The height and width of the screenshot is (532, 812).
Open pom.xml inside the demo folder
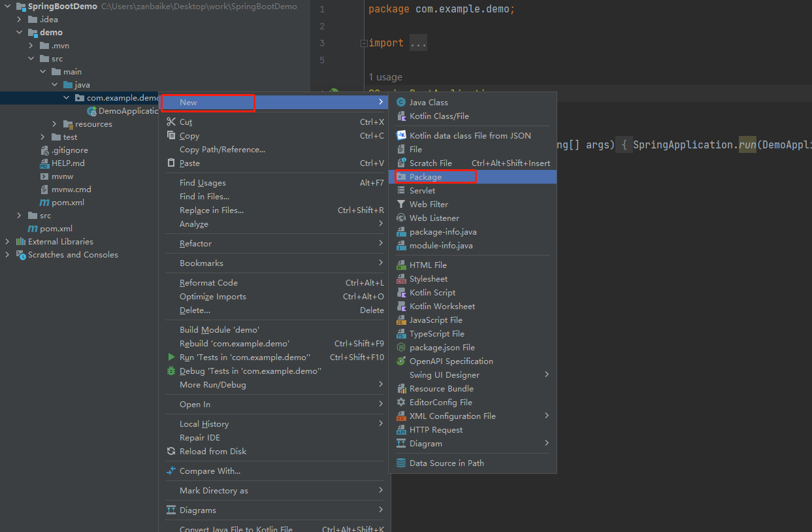click(68, 203)
